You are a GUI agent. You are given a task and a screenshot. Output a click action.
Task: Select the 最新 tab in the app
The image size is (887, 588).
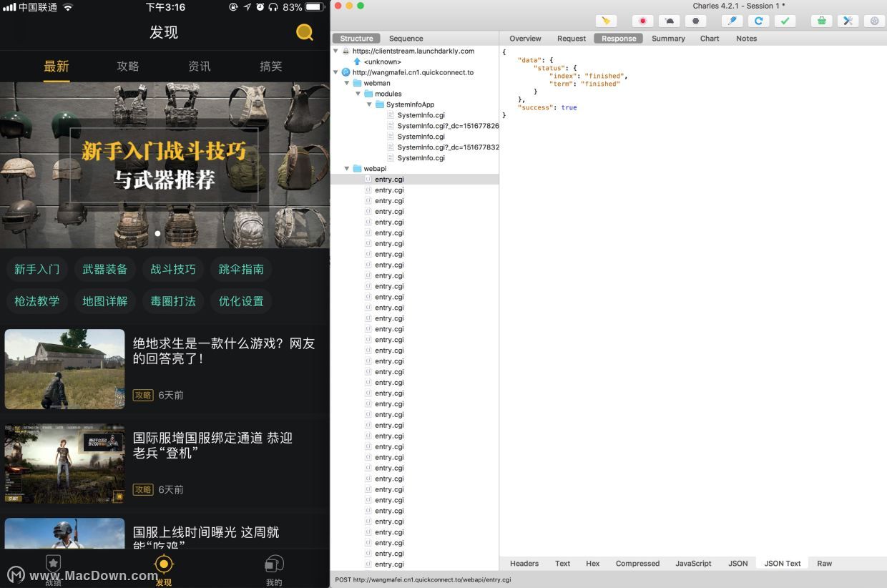click(57, 67)
